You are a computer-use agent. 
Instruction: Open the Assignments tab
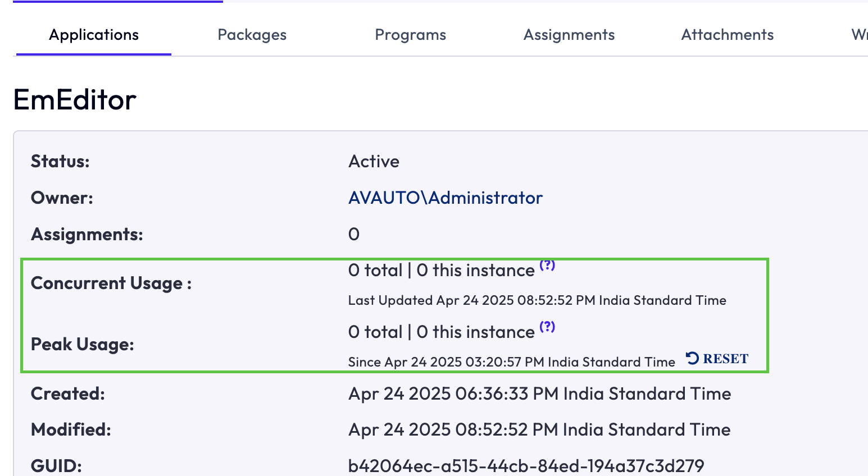[569, 35]
